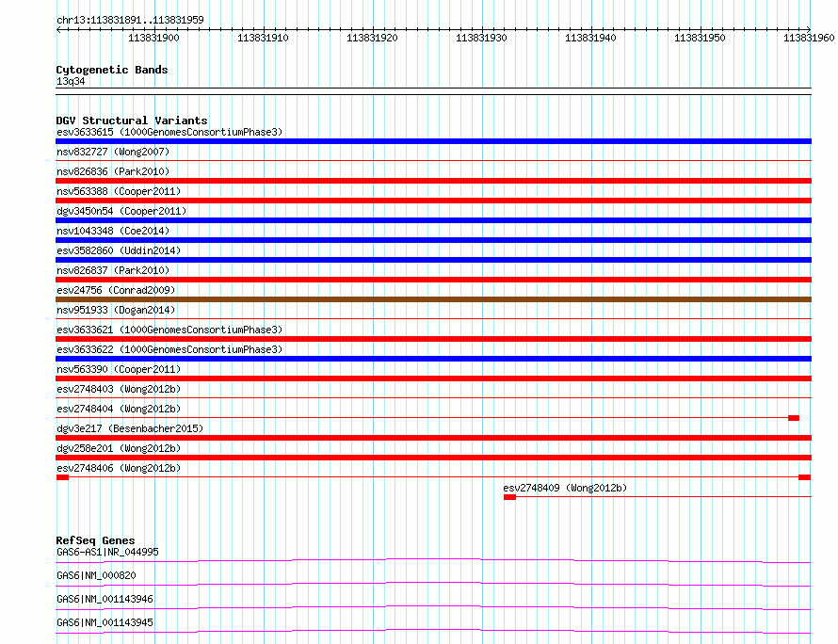Open variant esv2748404 (Wong2012b)
The image size is (838, 644).
pyautogui.click(x=119, y=409)
